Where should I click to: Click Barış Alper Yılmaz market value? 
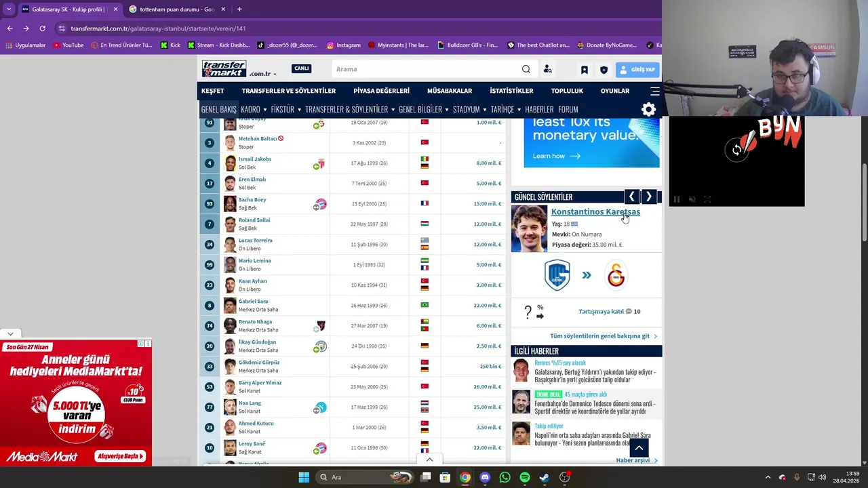(x=488, y=386)
